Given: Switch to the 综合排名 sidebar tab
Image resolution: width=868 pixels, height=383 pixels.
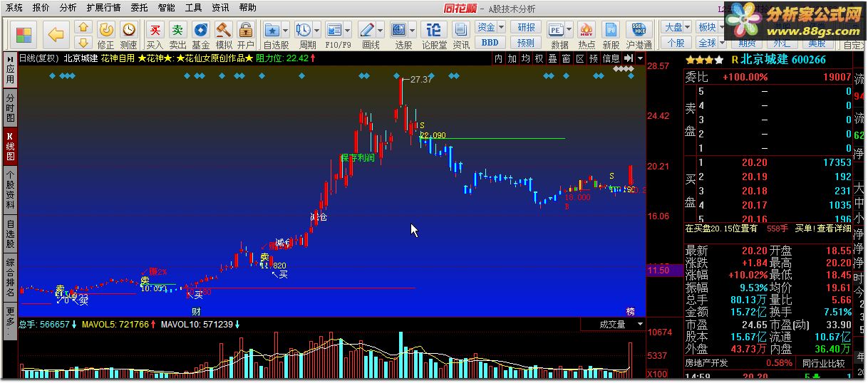Looking at the screenshot, I should coord(10,278).
